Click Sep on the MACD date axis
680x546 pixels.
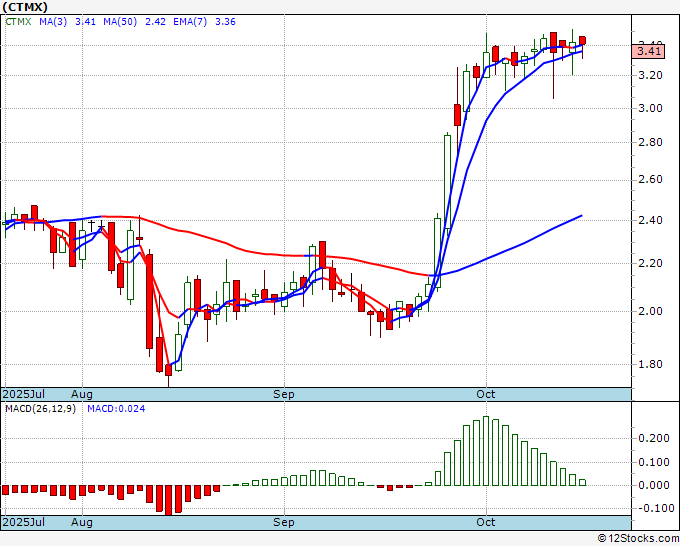pos(284,522)
